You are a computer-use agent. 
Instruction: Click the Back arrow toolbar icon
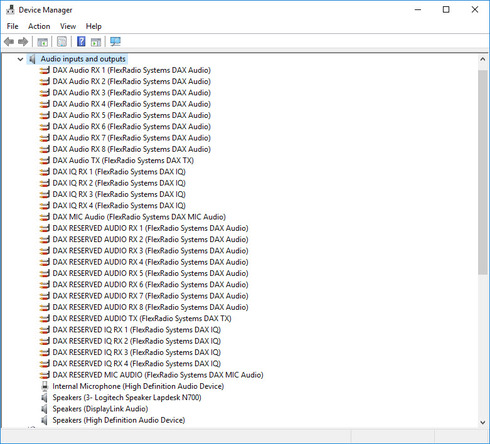(9, 42)
